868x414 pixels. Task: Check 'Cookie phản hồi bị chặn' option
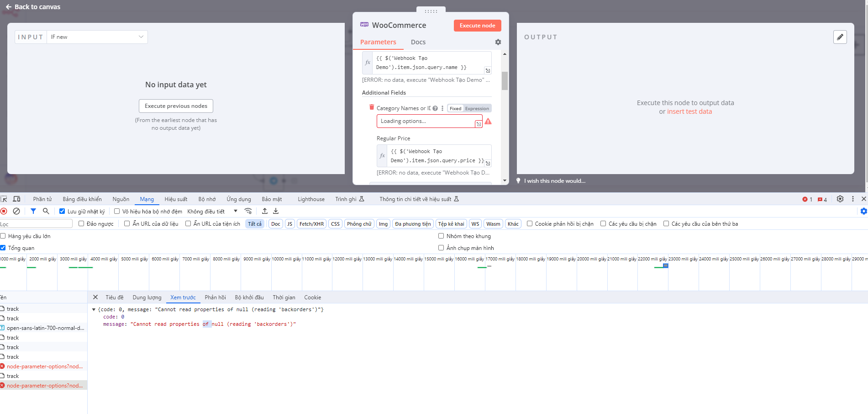[x=530, y=223]
